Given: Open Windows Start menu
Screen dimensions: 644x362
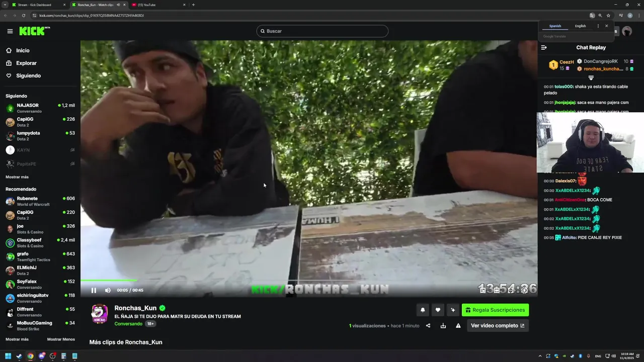Looking at the screenshot, I should pyautogui.click(x=8, y=356).
